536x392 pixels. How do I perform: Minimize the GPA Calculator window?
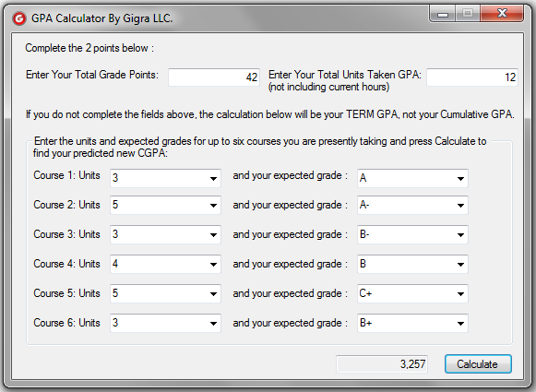pyautogui.click(x=442, y=14)
